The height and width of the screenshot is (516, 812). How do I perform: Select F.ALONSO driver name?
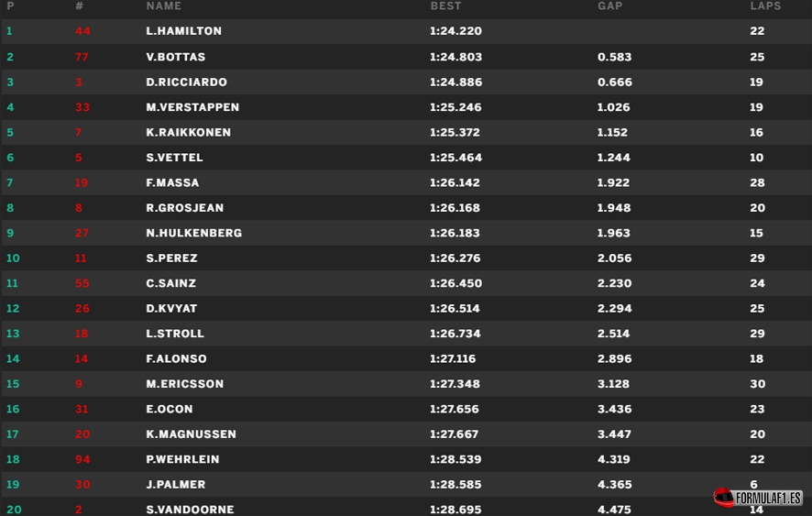[176, 358]
